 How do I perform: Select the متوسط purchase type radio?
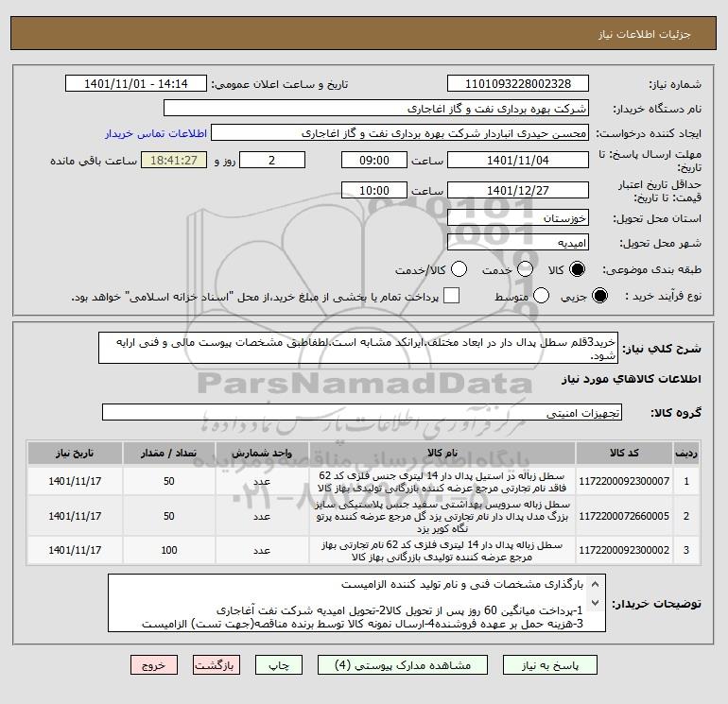pos(541,296)
